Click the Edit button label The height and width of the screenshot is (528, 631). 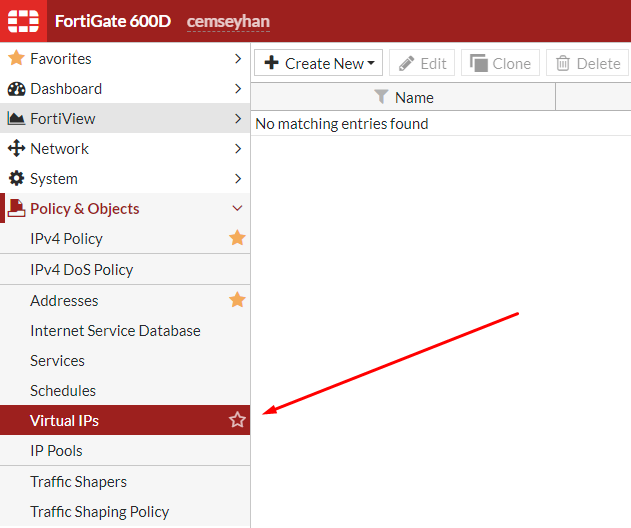(433, 64)
